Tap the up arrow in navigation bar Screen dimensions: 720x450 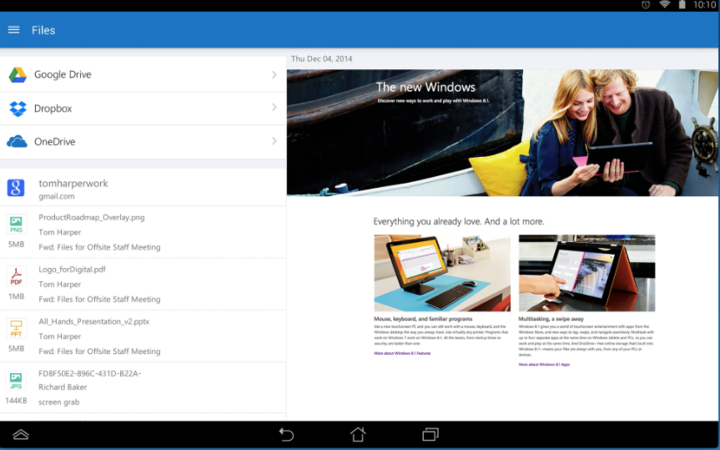click(x=21, y=434)
